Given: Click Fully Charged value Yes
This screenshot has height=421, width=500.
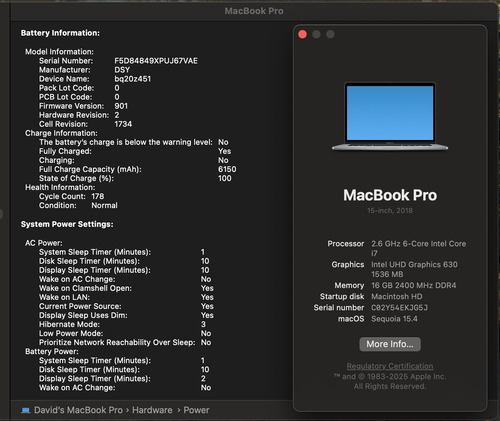Looking at the screenshot, I should (225, 151).
